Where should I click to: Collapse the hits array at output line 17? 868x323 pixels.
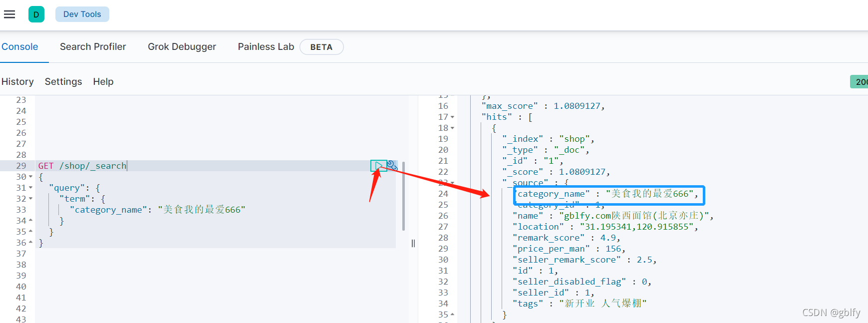coord(452,117)
